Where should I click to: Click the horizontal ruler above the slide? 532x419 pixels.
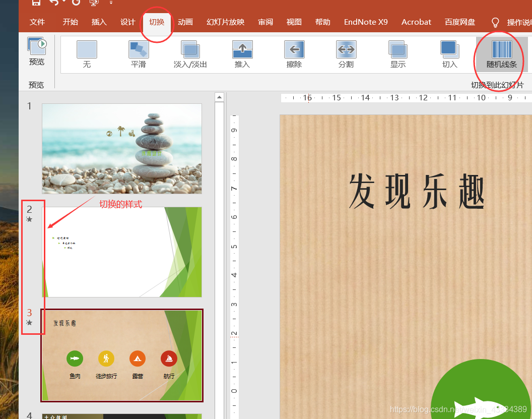tap(407, 98)
